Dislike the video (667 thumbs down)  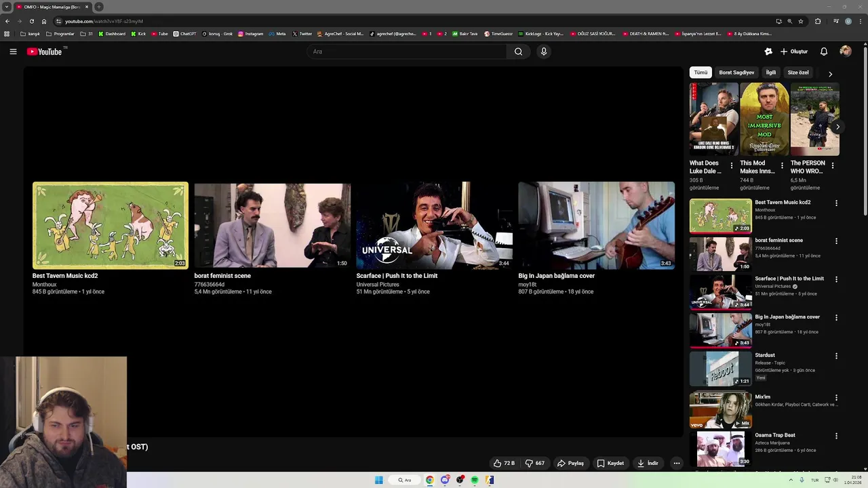coord(535,464)
